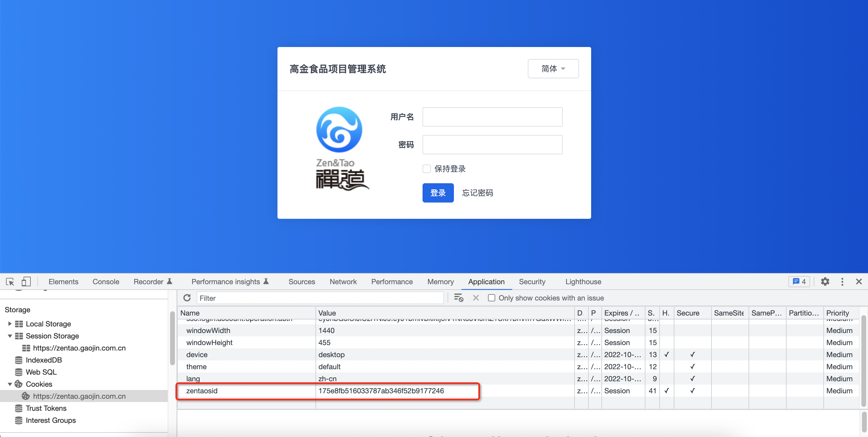Enable Only show cookies with an issue
This screenshot has width=868, height=437.
(492, 298)
